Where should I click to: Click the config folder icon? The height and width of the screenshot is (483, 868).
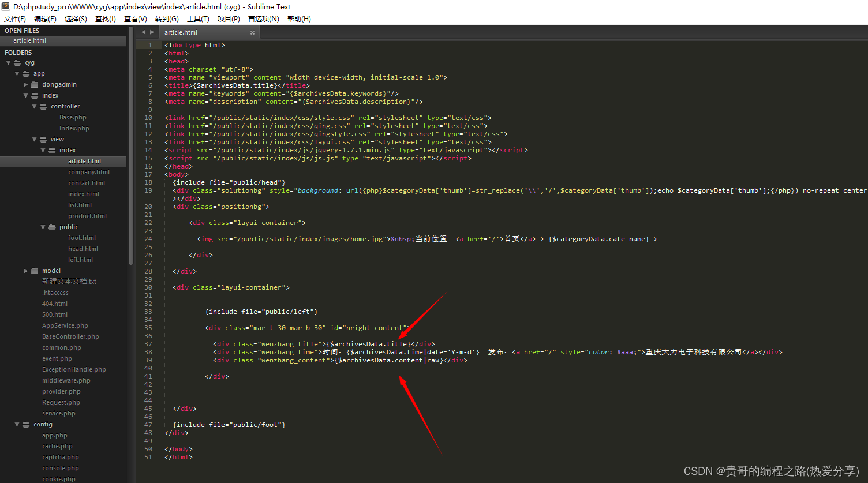27,424
